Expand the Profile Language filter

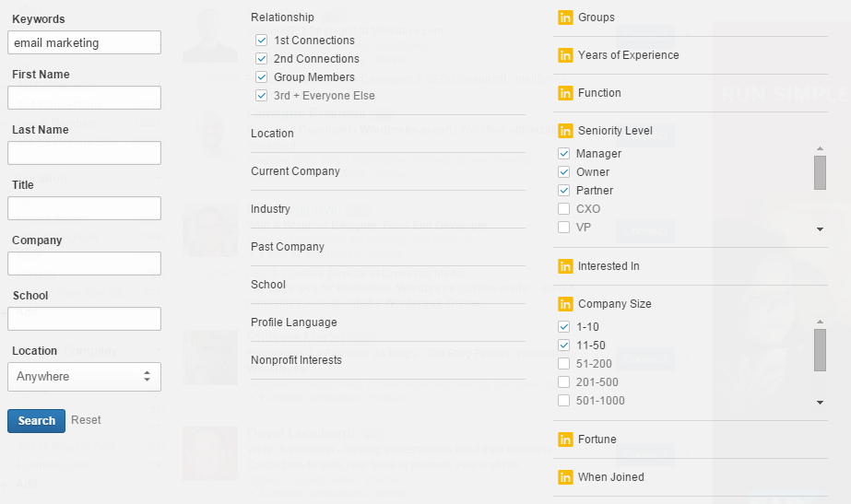[293, 322]
